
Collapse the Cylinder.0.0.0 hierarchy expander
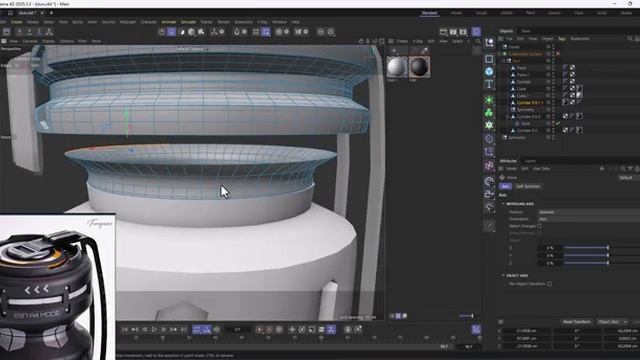[507, 116]
